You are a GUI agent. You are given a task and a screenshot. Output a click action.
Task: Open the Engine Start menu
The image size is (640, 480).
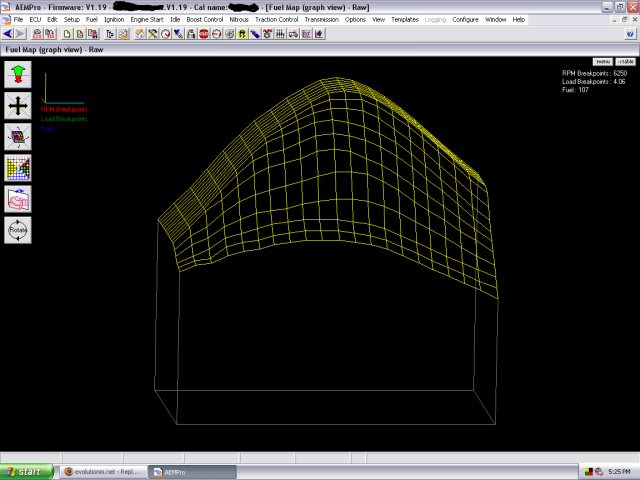[147, 20]
